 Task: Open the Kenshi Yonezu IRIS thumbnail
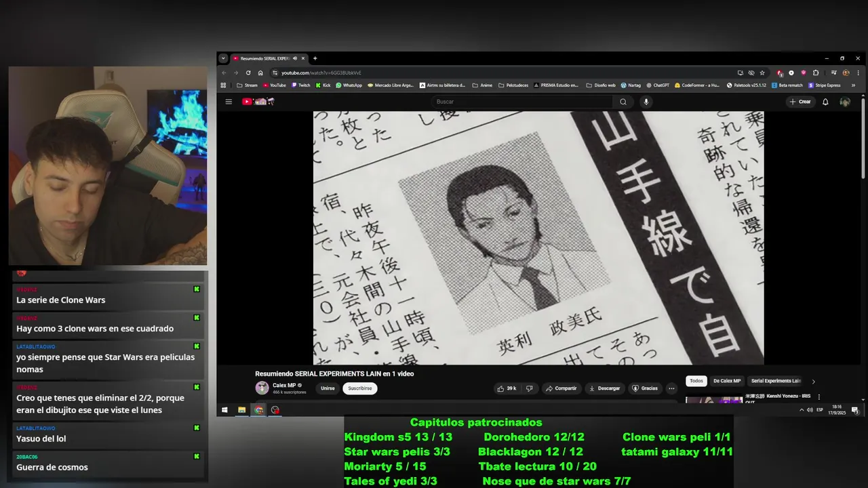714,400
